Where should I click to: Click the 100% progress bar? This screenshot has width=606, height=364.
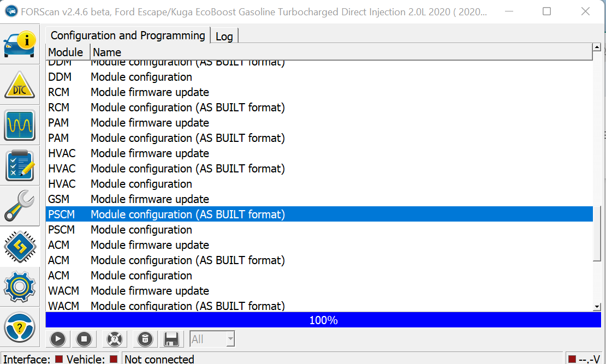click(x=323, y=320)
